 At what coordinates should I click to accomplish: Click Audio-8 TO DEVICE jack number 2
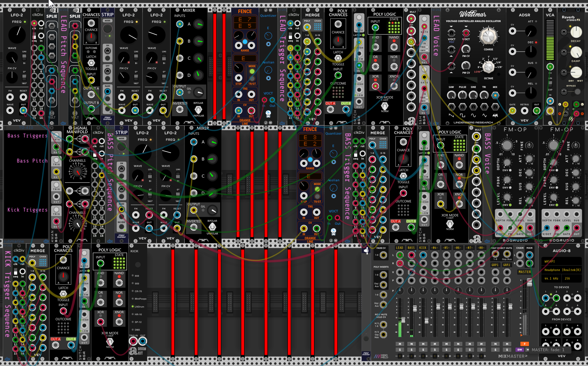[x=556, y=298]
